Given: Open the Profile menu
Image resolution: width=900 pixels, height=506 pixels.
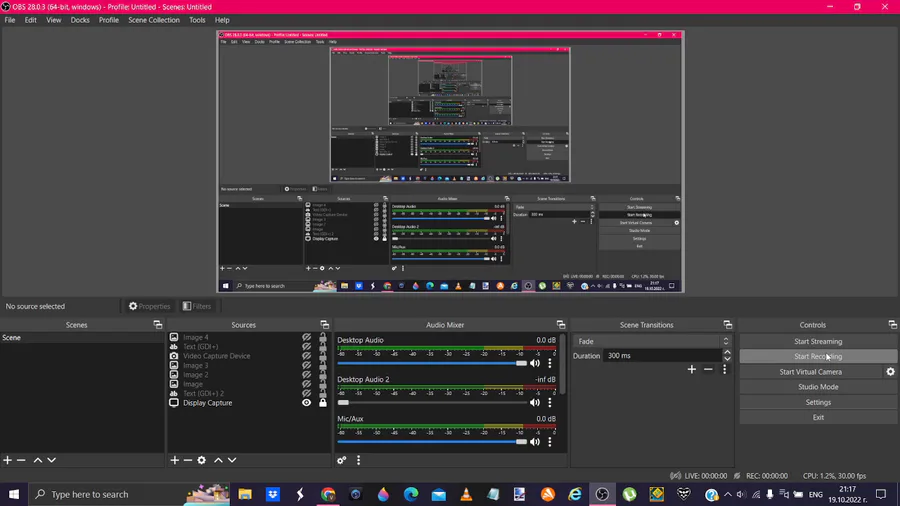Looking at the screenshot, I should (x=108, y=20).
